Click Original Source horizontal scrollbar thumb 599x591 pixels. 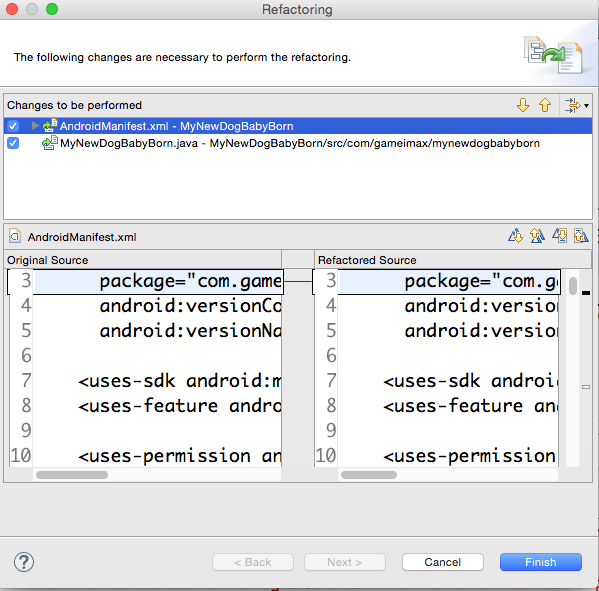pos(72,475)
